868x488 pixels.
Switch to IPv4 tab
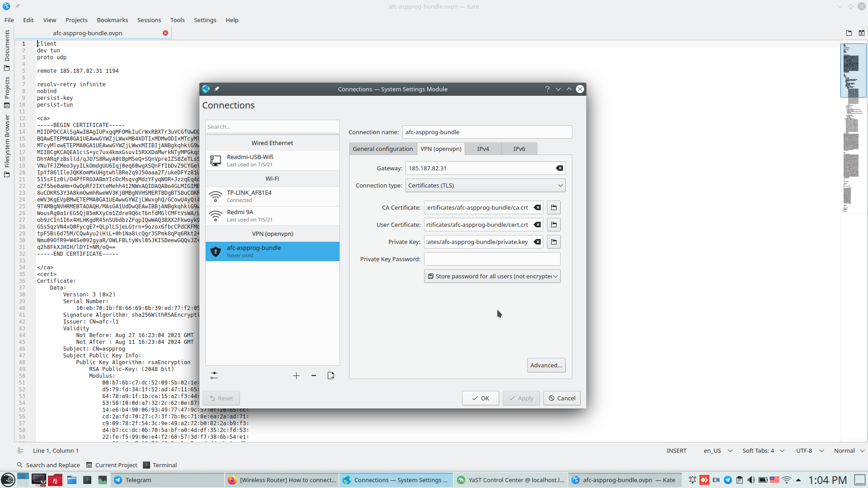(x=483, y=149)
